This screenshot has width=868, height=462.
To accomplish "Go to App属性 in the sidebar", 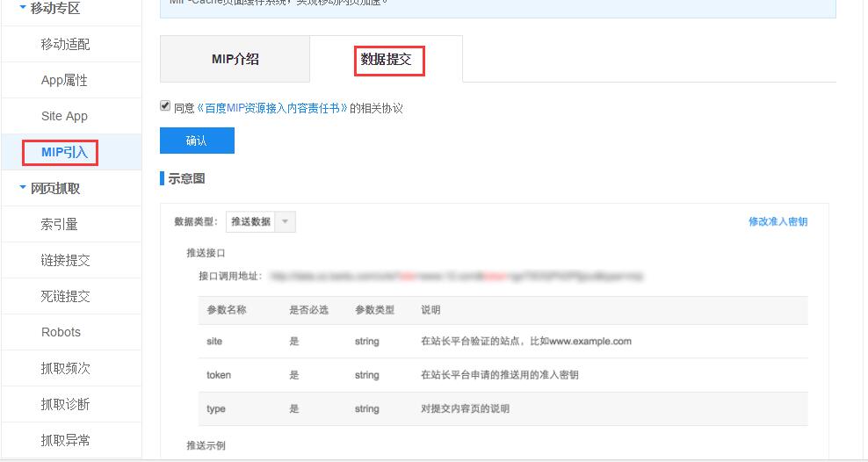I will pyautogui.click(x=65, y=80).
